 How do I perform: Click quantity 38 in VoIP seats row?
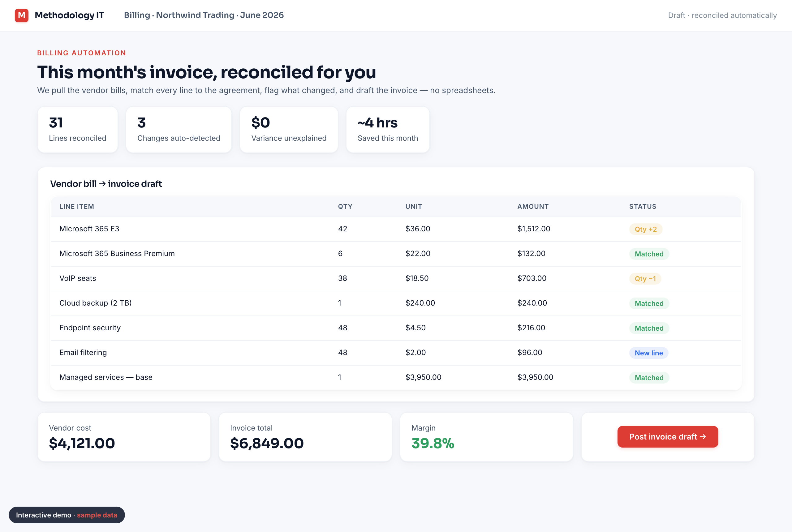(x=343, y=279)
